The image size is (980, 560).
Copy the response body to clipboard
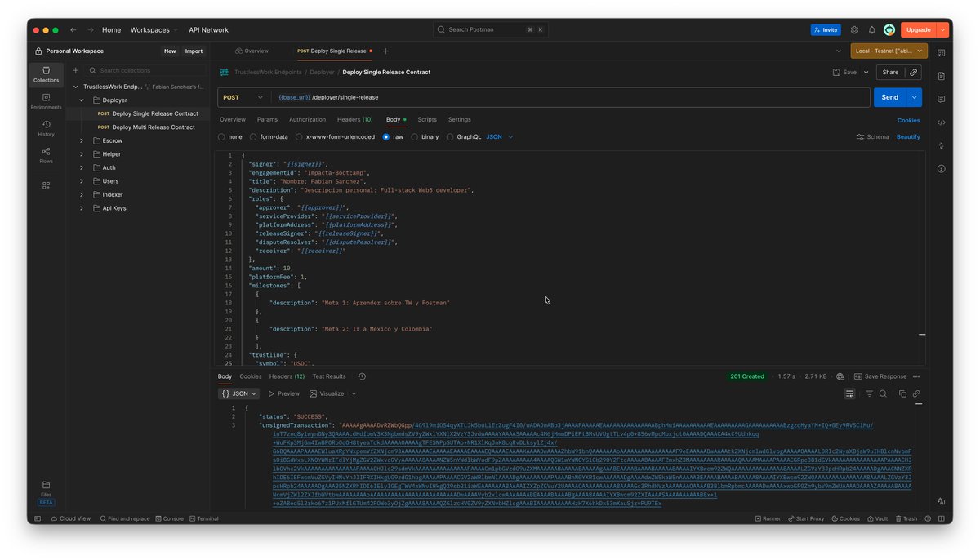coord(902,393)
